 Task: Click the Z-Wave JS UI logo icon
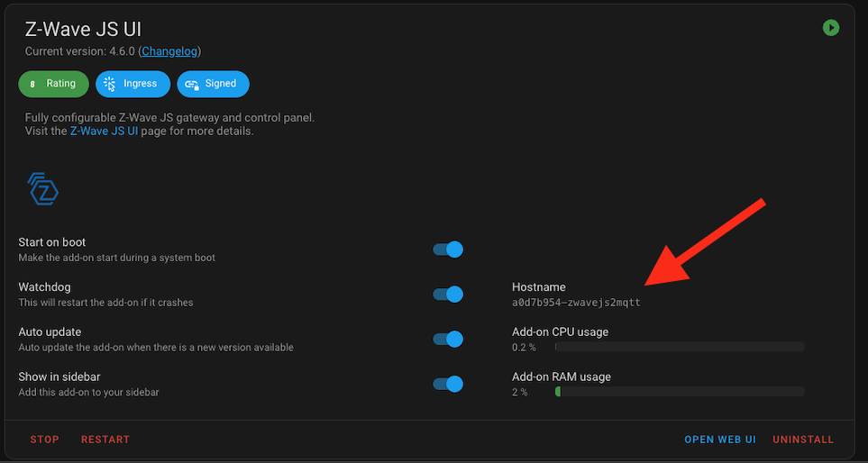43,189
